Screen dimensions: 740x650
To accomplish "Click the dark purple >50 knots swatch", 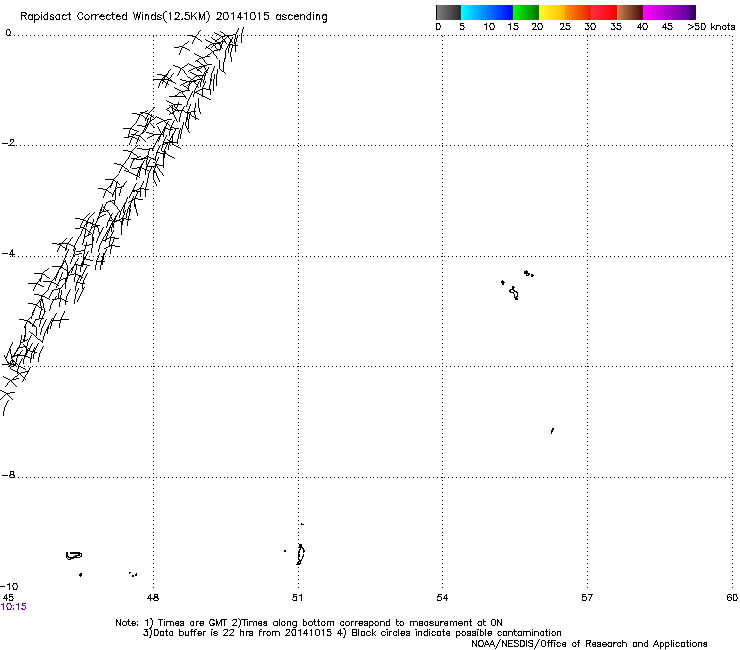I will click(692, 12).
